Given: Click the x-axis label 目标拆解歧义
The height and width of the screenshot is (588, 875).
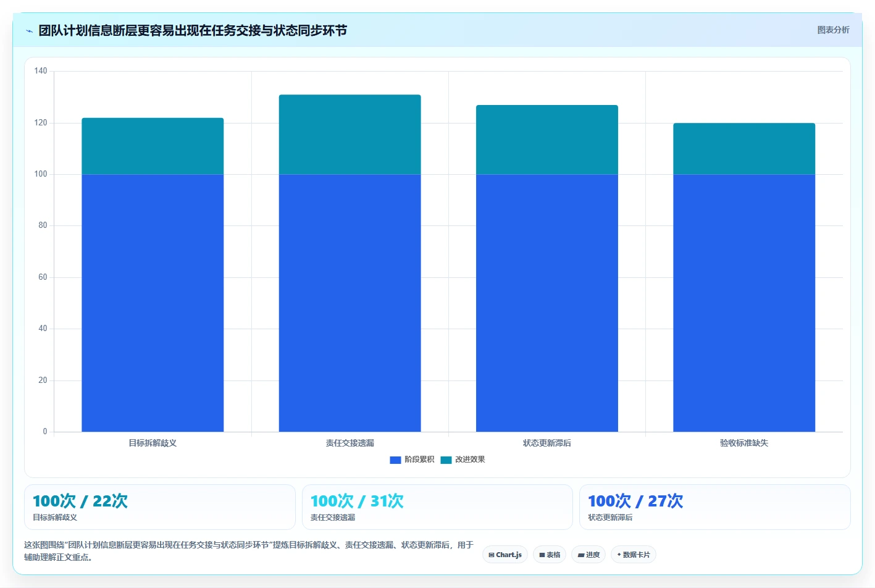Looking at the screenshot, I should coord(153,443).
